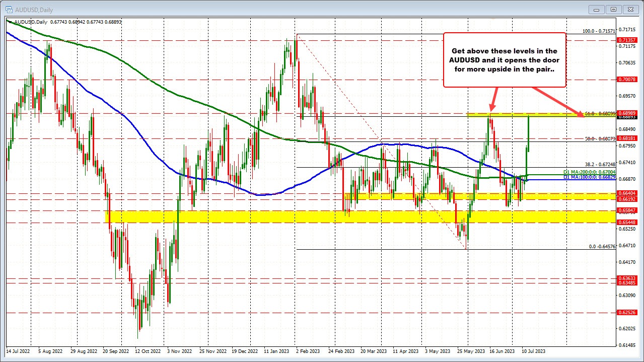Click the restore window button in the title bar
This screenshot has height=362, width=644.
tap(613, 10)
